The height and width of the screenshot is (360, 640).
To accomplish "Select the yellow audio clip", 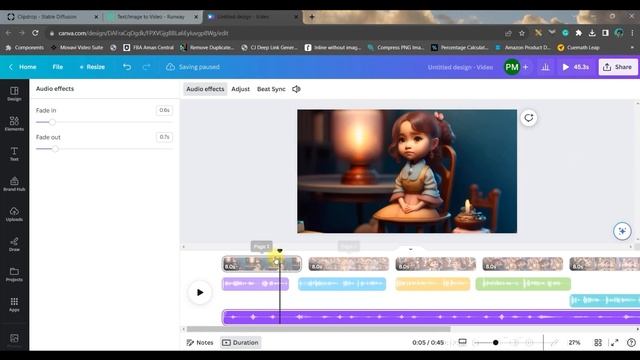I will coord(433,284).
